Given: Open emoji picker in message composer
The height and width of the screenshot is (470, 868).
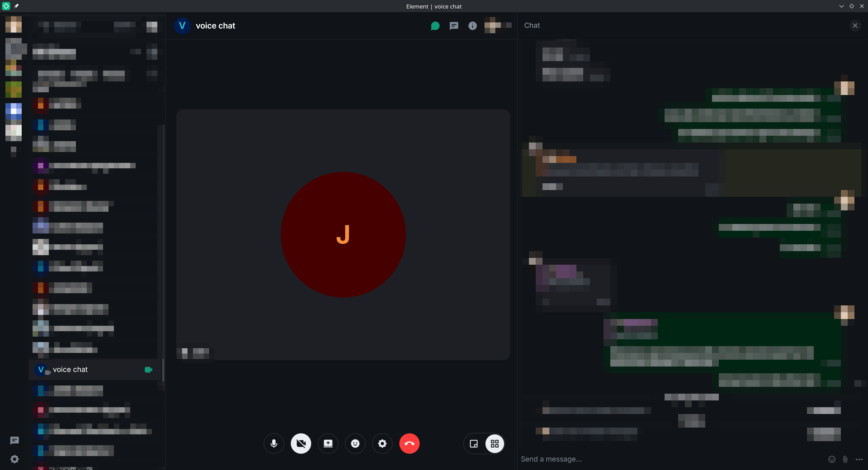Looking at the screenshot, I should click(x=832, y=459).
